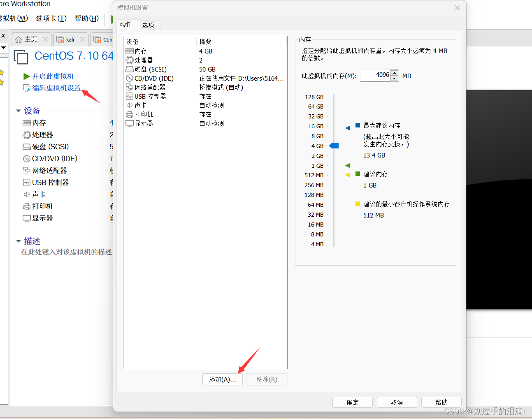Close the 主页 tab
This screenshot has height=419, width=532.
click(45, 39)
